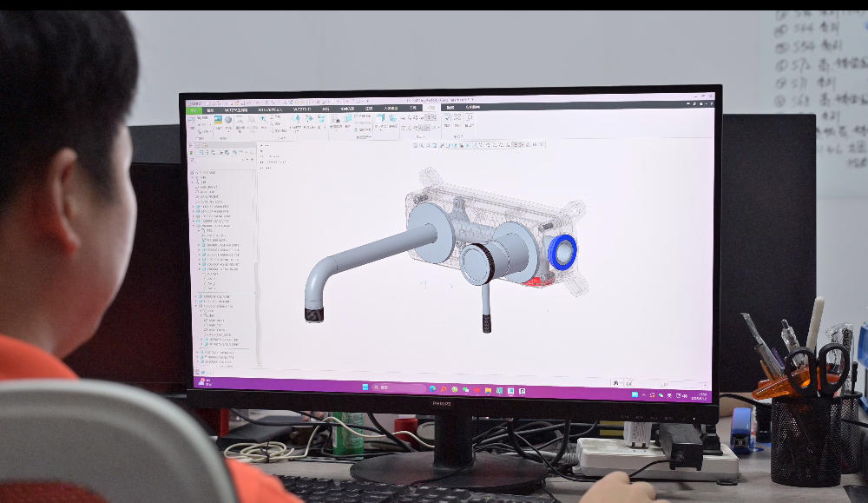Click the green checkmark icon in ribbon
Screen dimensions: 868x503
[448, 117]
